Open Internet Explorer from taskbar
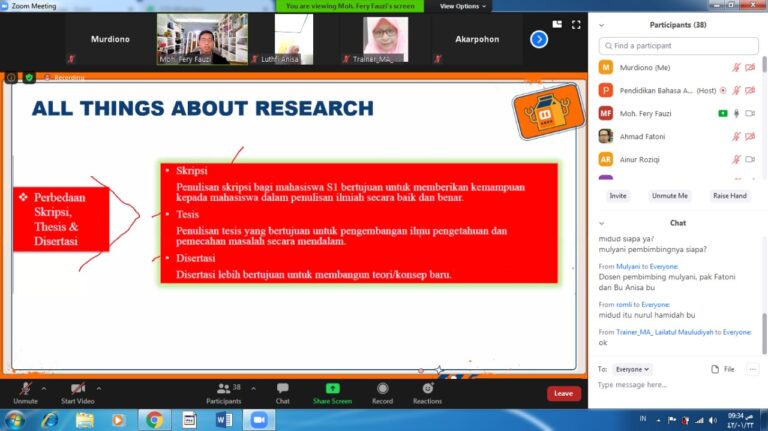768x431 pixels. [x=50, y=420]
